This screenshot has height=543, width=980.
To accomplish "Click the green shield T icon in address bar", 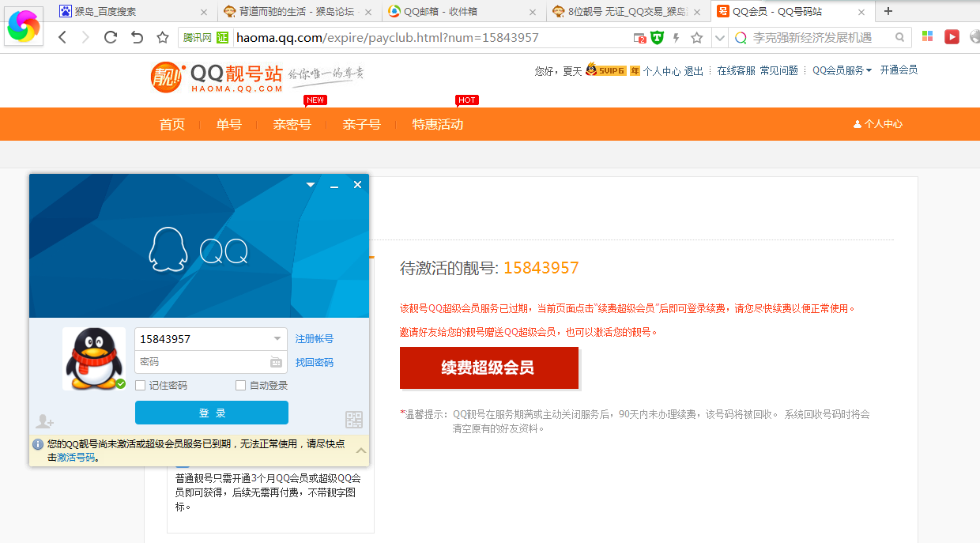I will (657, 37).
